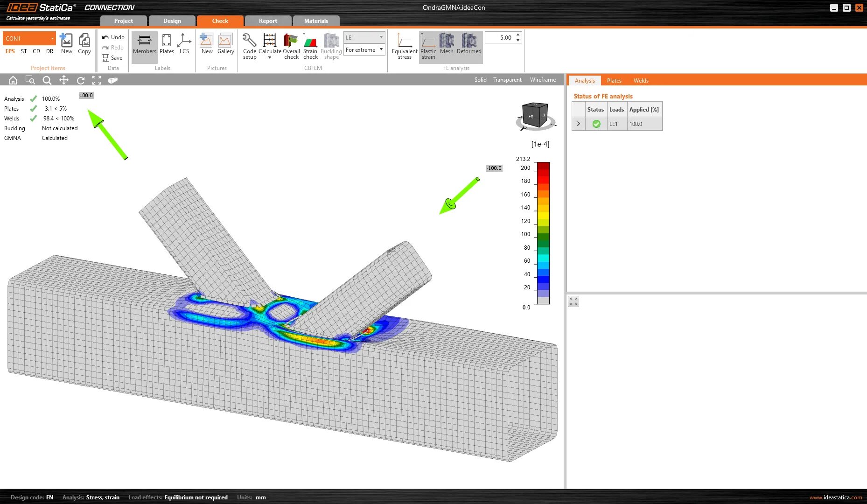The width and height of the screenshot is (867, 504).
Task: Switch to the Report ribbon tab
Action: [268, 21]
